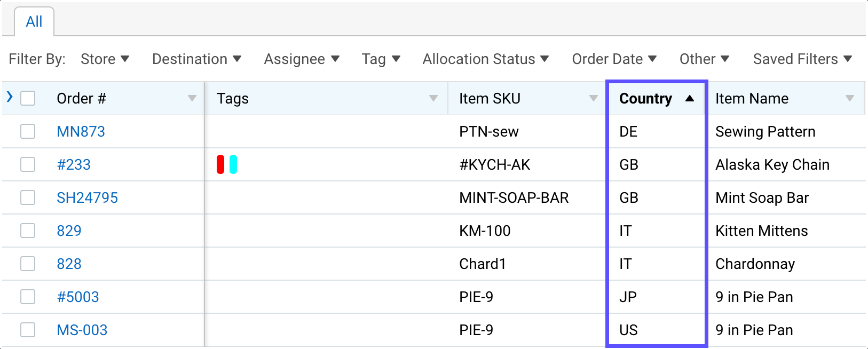Show the Saved Filters dropdown
The height and width of the screenshot is (349, 868).
click(802, 59)
